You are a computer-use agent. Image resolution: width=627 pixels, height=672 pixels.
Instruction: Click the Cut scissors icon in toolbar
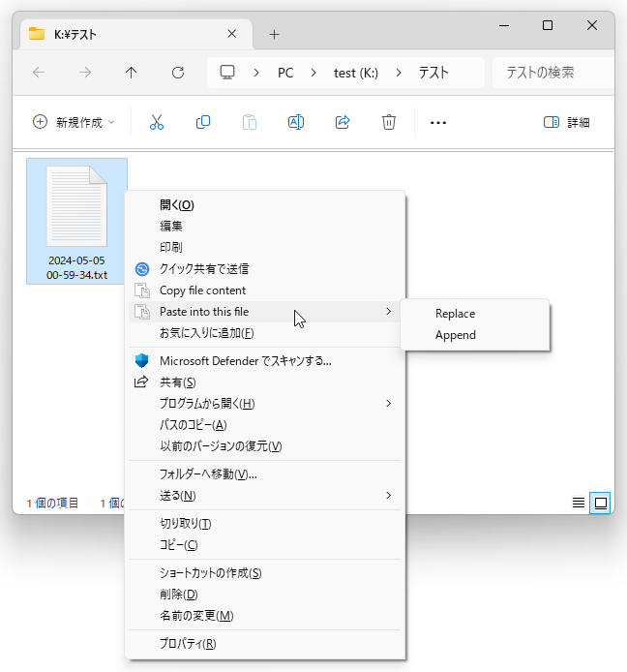[157, 122]
